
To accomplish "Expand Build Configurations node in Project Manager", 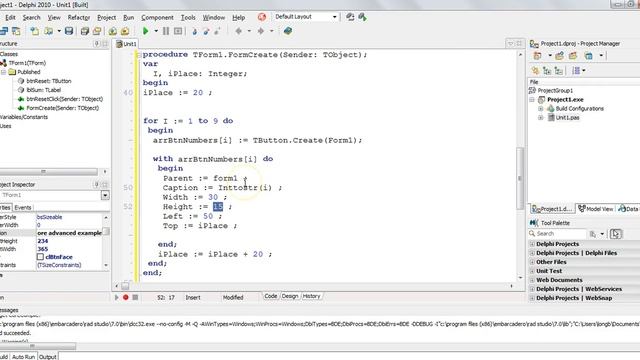I will coord(540,109).
